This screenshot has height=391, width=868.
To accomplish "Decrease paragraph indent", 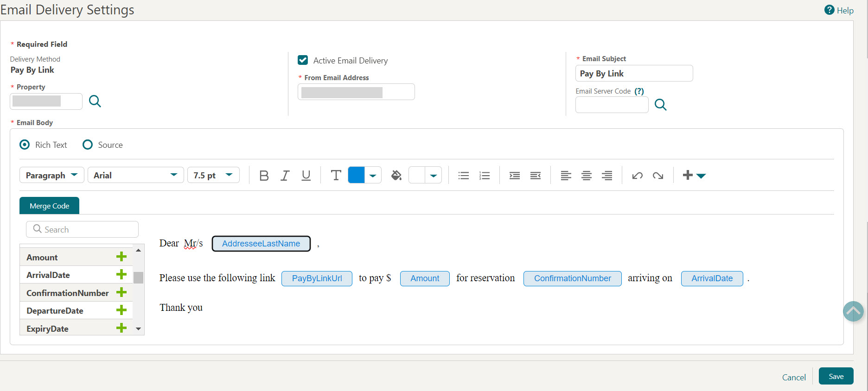I will (536, 176).
